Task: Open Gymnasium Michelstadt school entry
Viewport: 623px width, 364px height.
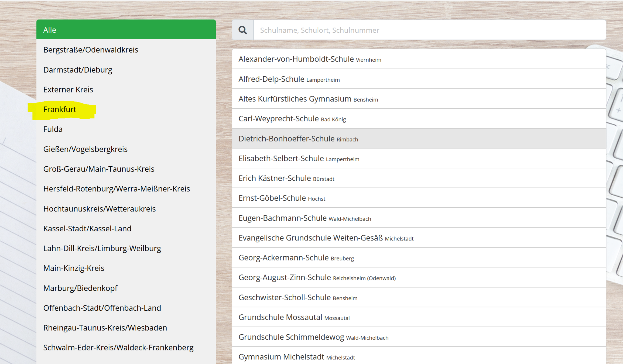Action: (x=296, y=357)
